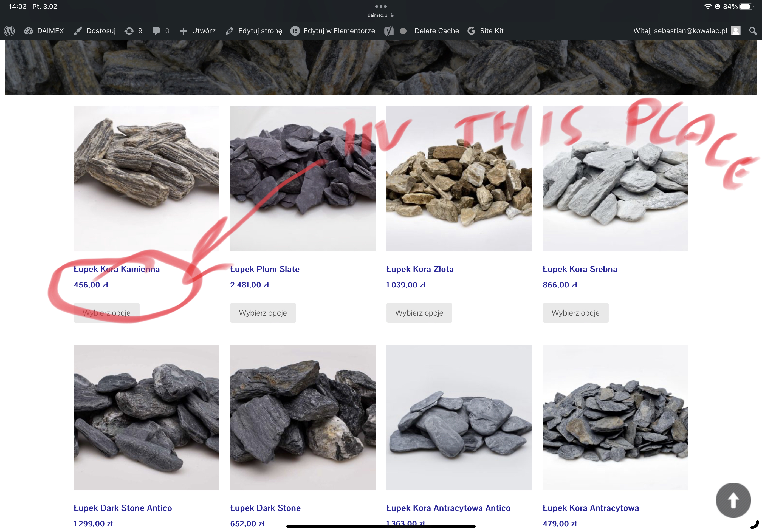Open Łupek Kora Kamienna product image
The image size is (762, 532).
click(146, 178)
